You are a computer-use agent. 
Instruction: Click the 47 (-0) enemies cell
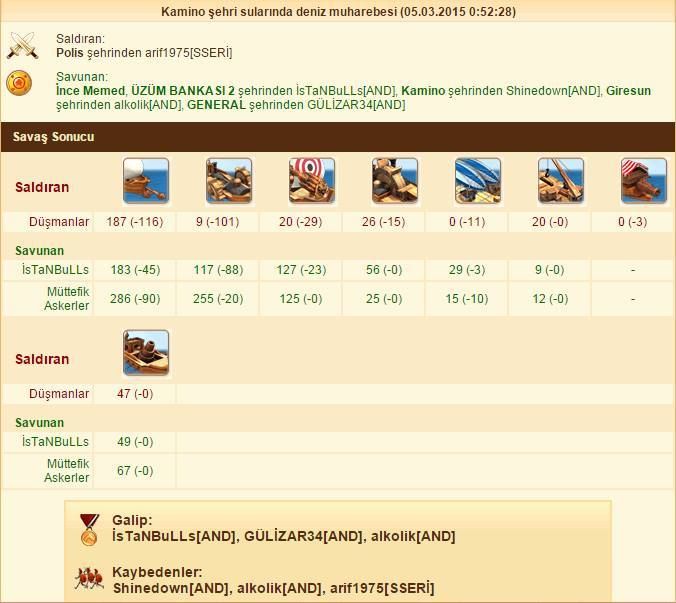click(x=135, y=394)
